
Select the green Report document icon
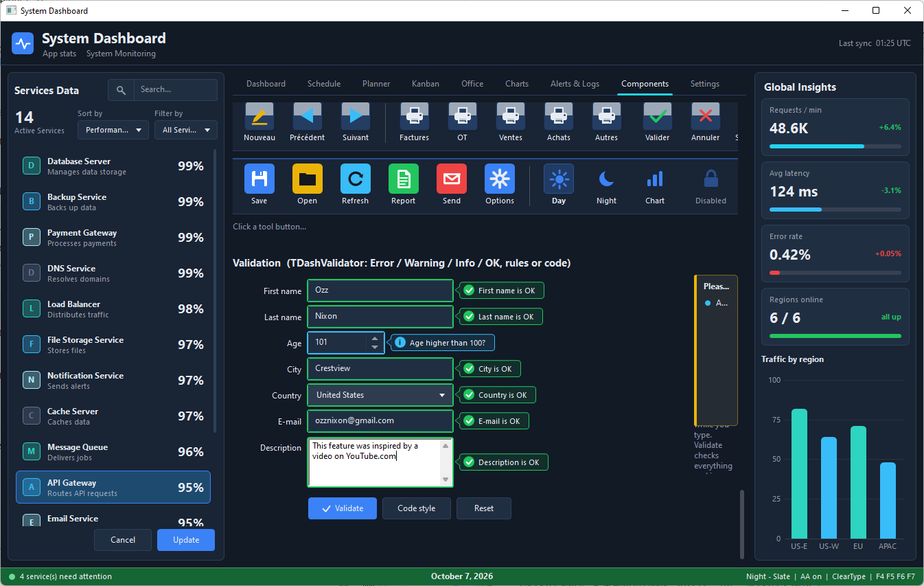click(404, 179)
